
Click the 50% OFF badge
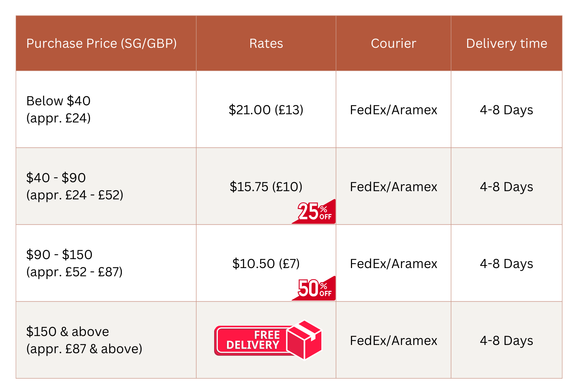point(315,289)
